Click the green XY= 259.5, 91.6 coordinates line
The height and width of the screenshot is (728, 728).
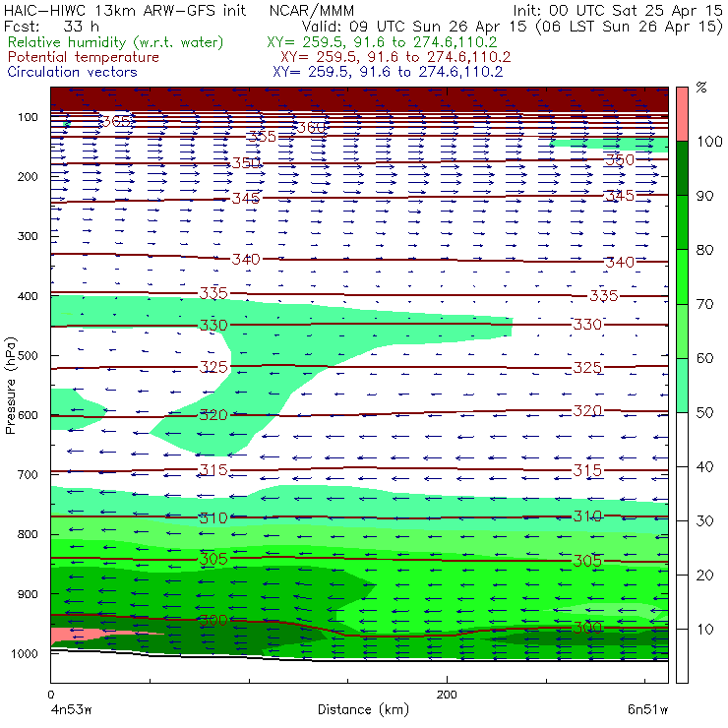click(382, 42)
